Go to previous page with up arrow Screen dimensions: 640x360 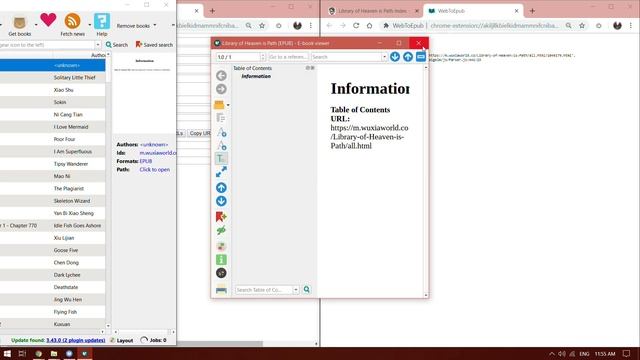tap(221, 188)
